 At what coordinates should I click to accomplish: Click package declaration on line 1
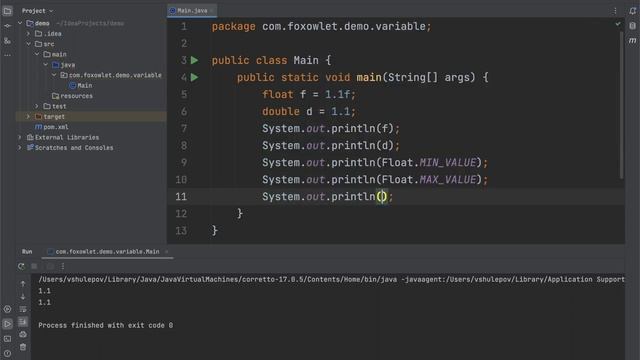coord(321,27)
